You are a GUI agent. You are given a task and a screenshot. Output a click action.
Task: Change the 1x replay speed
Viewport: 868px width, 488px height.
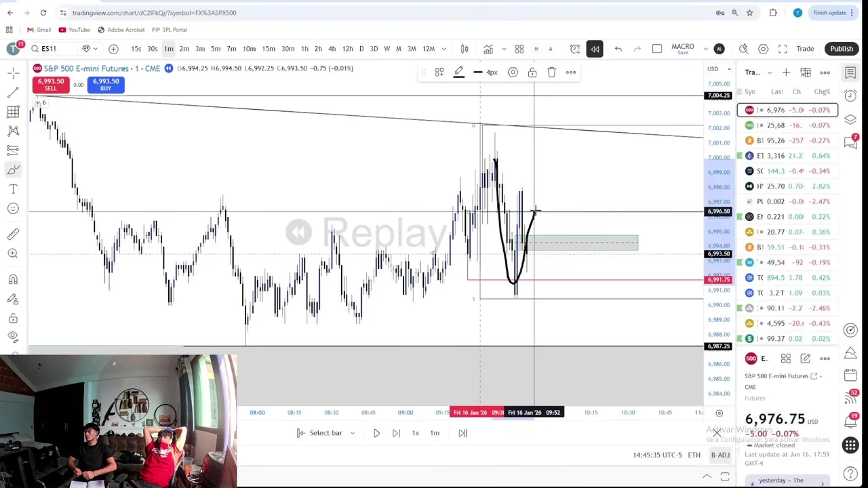click(416, 433)
